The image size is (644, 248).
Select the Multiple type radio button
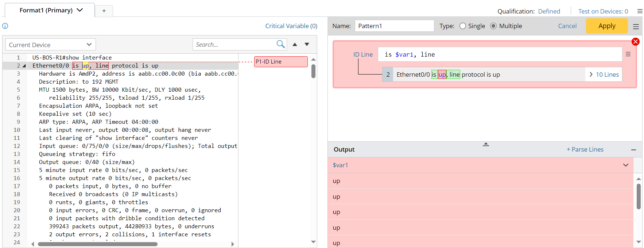tap(493, 26)
